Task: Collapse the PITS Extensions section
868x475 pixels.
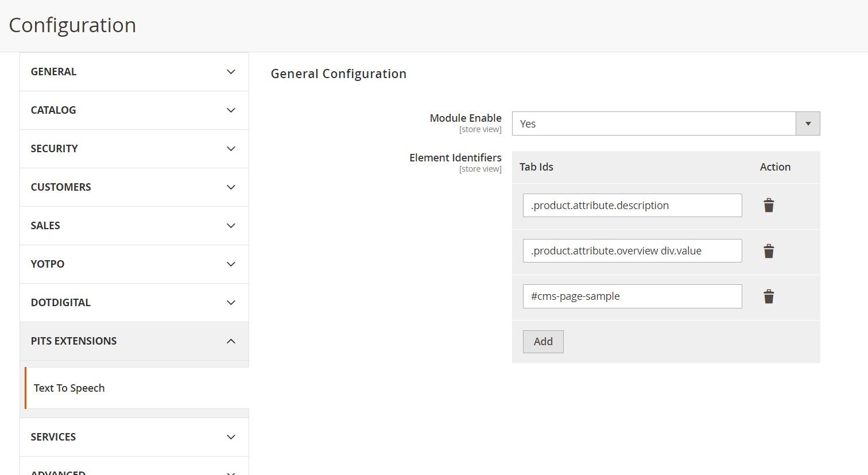Action: tap(134, 341)
